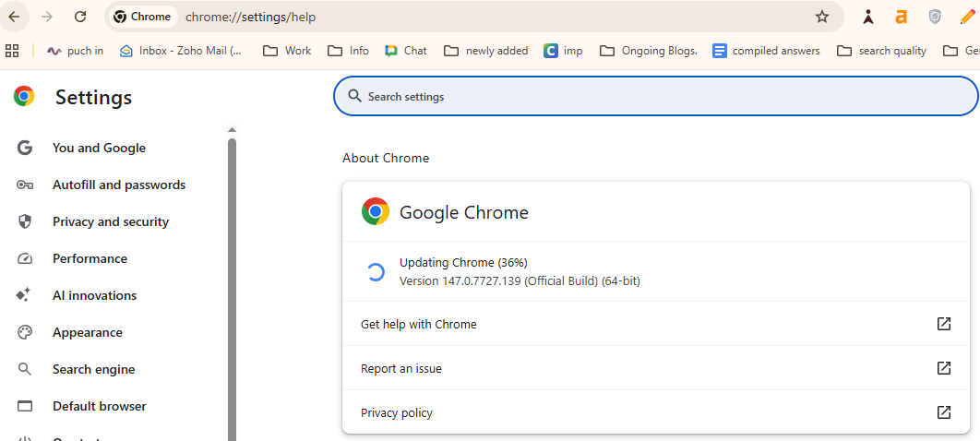The image size is (980, 441).
Task: Open the pencil extension icon
Action: (967, 17)
